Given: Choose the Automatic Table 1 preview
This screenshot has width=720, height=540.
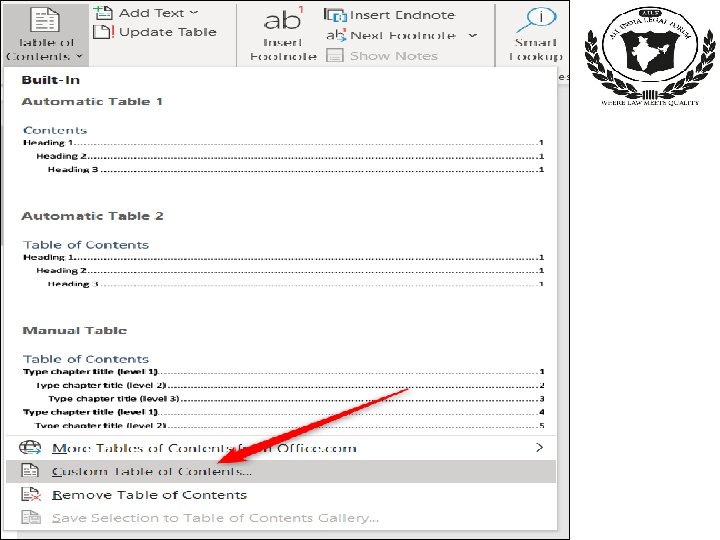Looking at the screenshot, I should (x=283, y=149).
